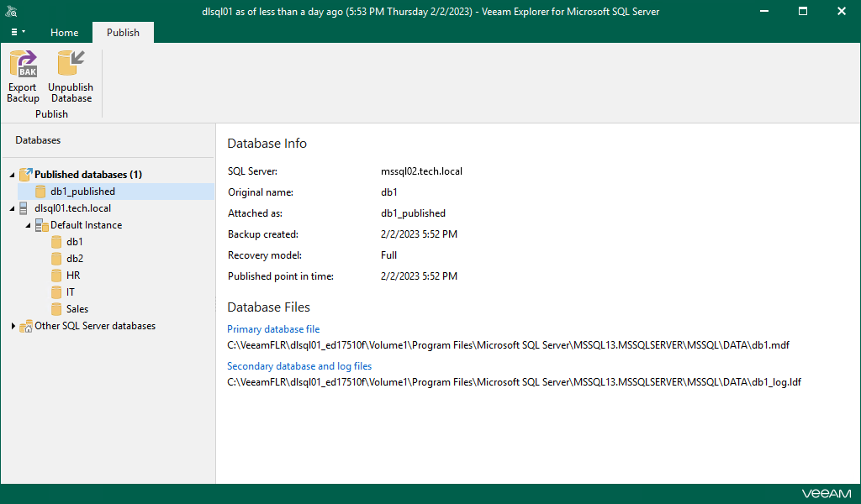Click the dlsql01.tech.local server icon
The image size is (861, 504).
24,208
